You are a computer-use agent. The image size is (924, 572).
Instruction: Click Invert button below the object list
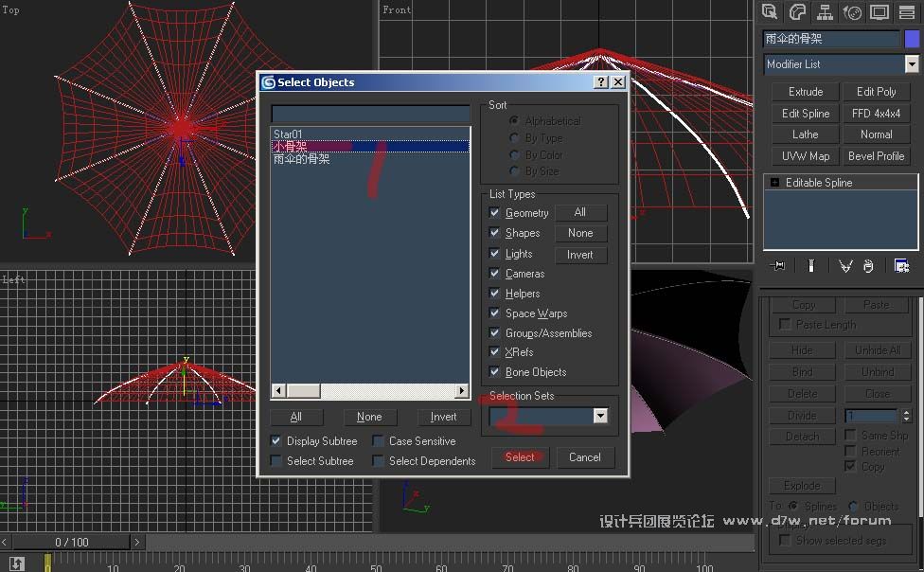443,417
